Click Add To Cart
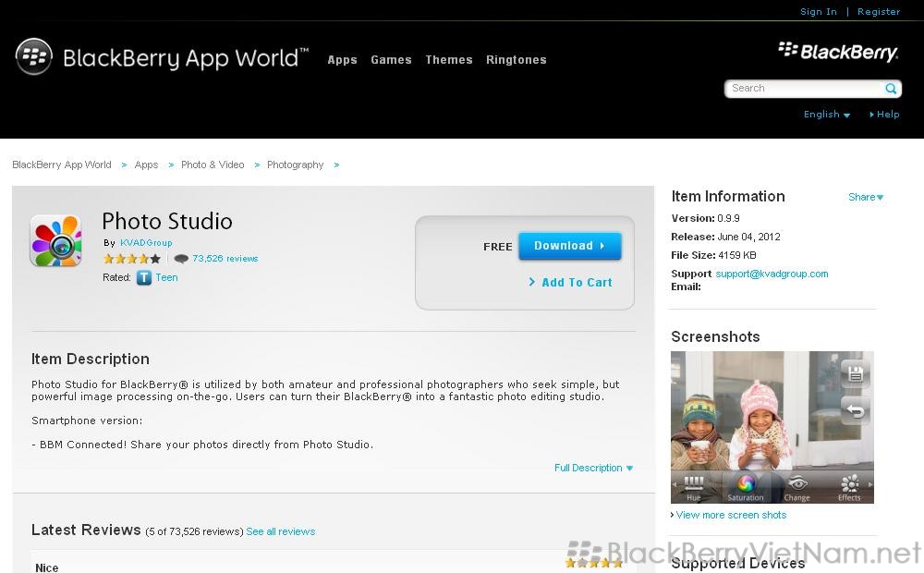This screenshot has height=573, width=924. pos(570,283)
